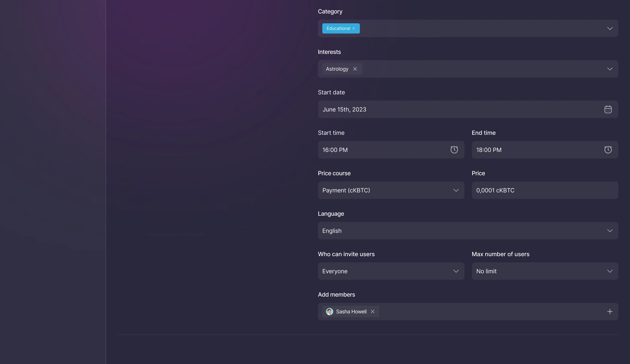The image size is (630, 364).
Task: Remove Sasha Howell from members
Action: (373, 312)
